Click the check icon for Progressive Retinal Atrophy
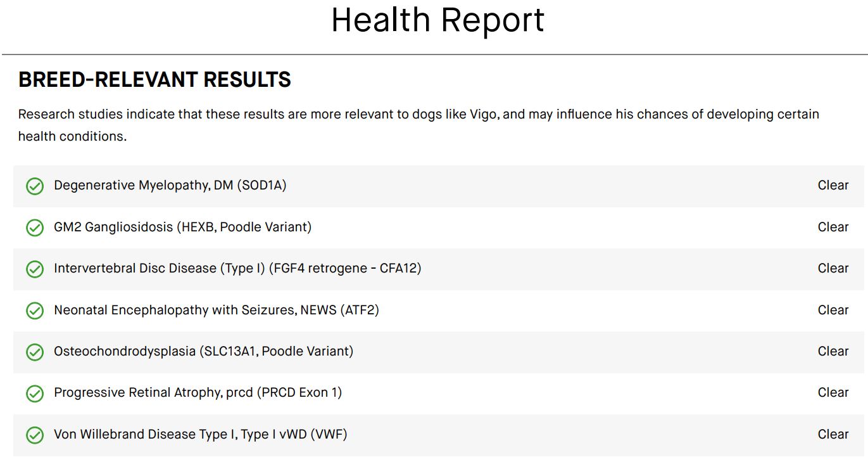The width and height of the screenshot is (868, 469). [35, 394]
